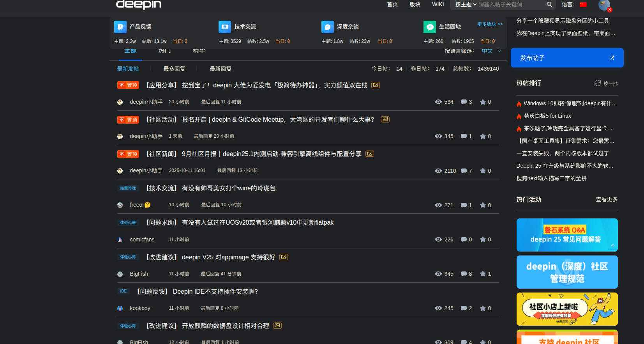Open post 有没有帅哥美女打个wine的玲珑包

click(229, 188)
